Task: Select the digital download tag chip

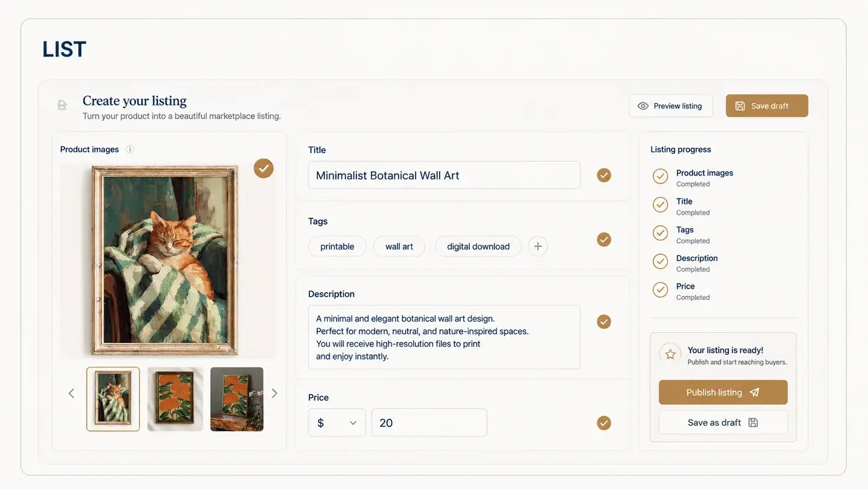Action: coord(478,246)
